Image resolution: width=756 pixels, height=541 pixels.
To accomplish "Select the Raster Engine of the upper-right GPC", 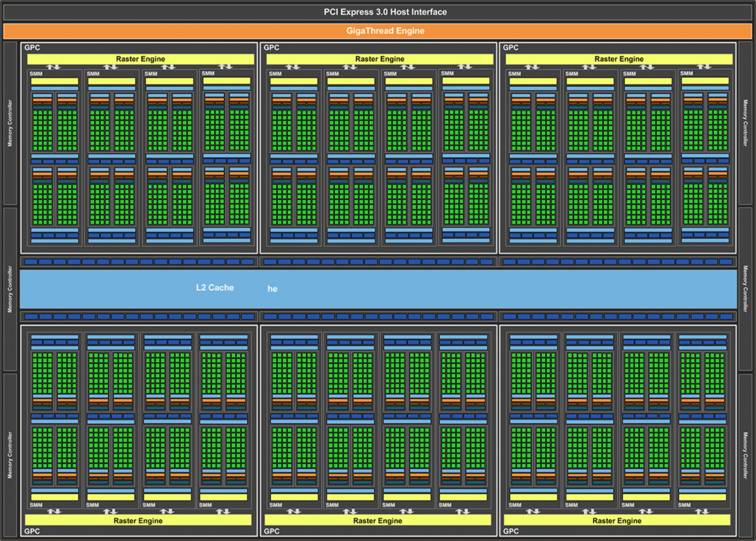I will (x=619, y=59).
